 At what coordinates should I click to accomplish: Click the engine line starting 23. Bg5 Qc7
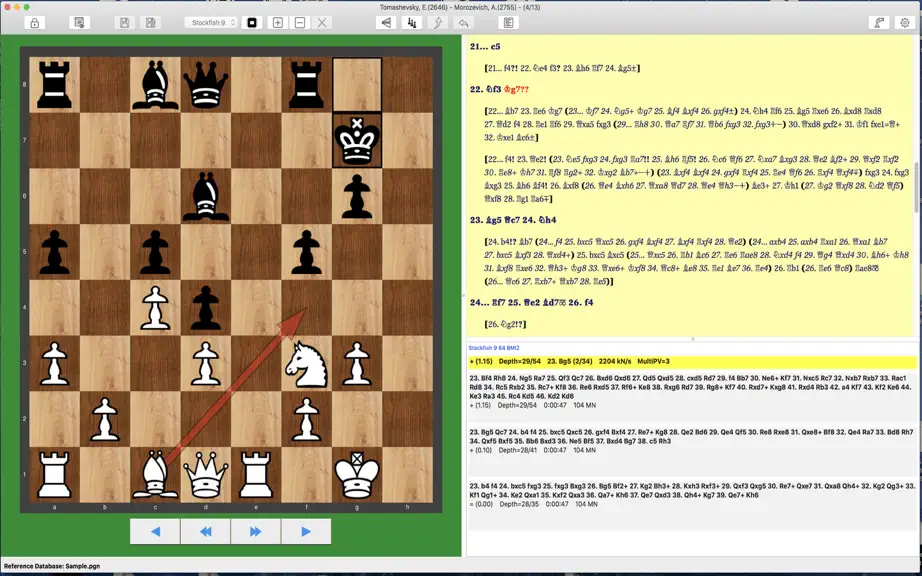693,436
